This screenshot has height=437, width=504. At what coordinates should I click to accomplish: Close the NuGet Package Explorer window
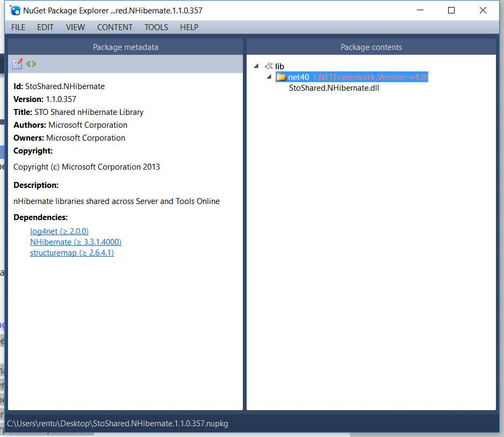click(x=483, y=10)
